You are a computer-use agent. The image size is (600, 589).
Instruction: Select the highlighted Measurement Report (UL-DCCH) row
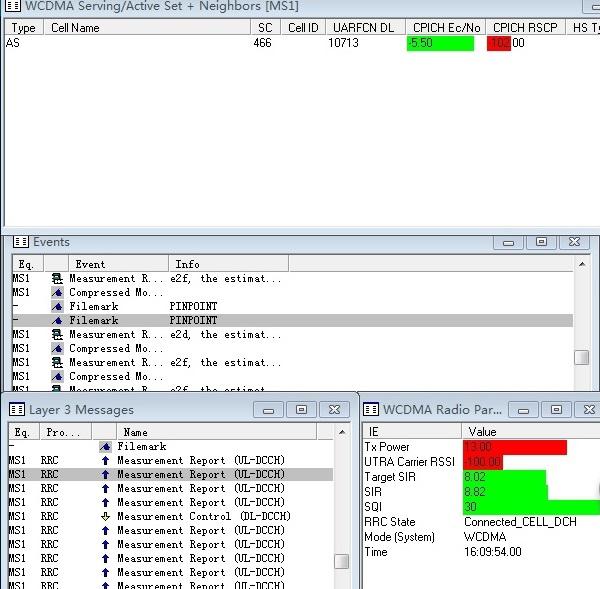[x=171, y=474]
